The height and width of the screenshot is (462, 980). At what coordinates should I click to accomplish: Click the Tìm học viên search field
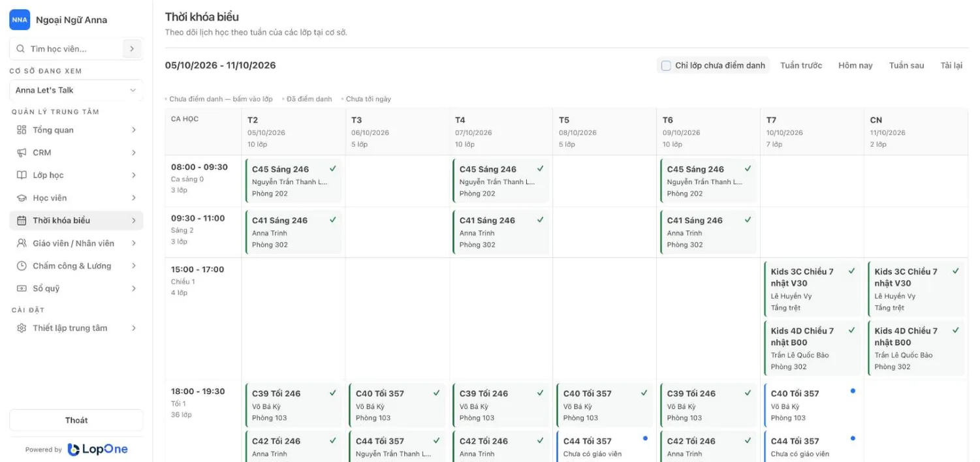(75, 49)
